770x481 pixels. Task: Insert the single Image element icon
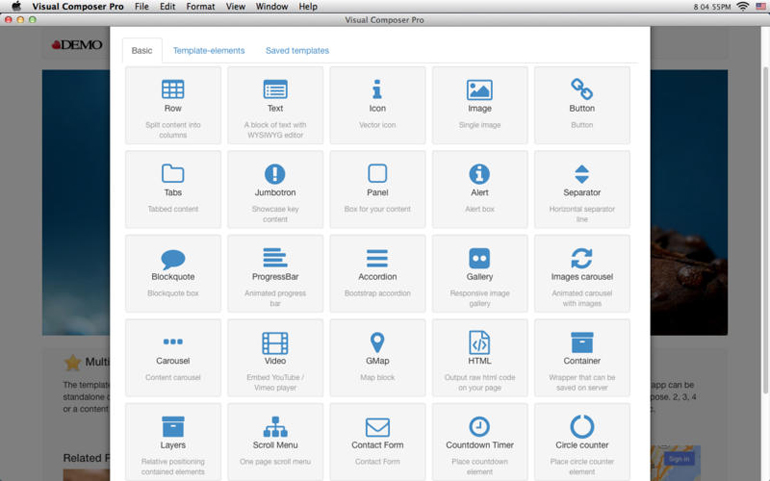[479, 89]
